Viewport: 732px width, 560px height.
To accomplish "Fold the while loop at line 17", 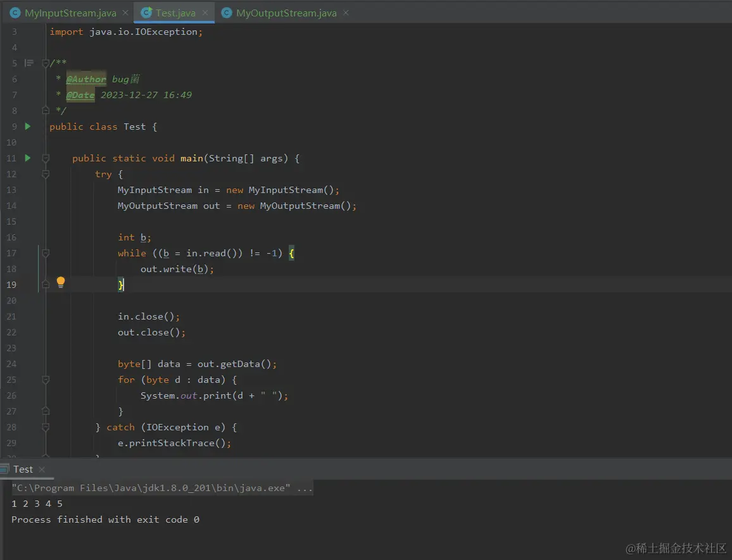I will click(x=46, y=253).
